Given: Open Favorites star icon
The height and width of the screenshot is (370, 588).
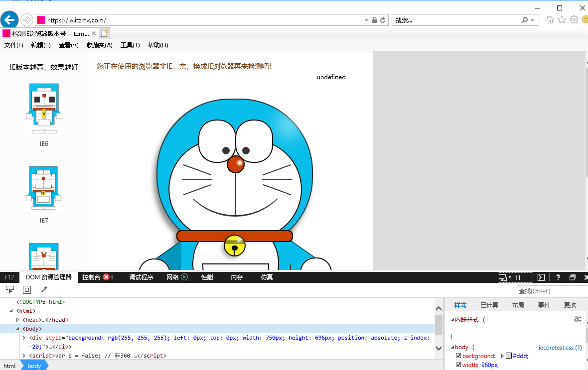Looking at the screenshot, I should click(x=562, y=20).
